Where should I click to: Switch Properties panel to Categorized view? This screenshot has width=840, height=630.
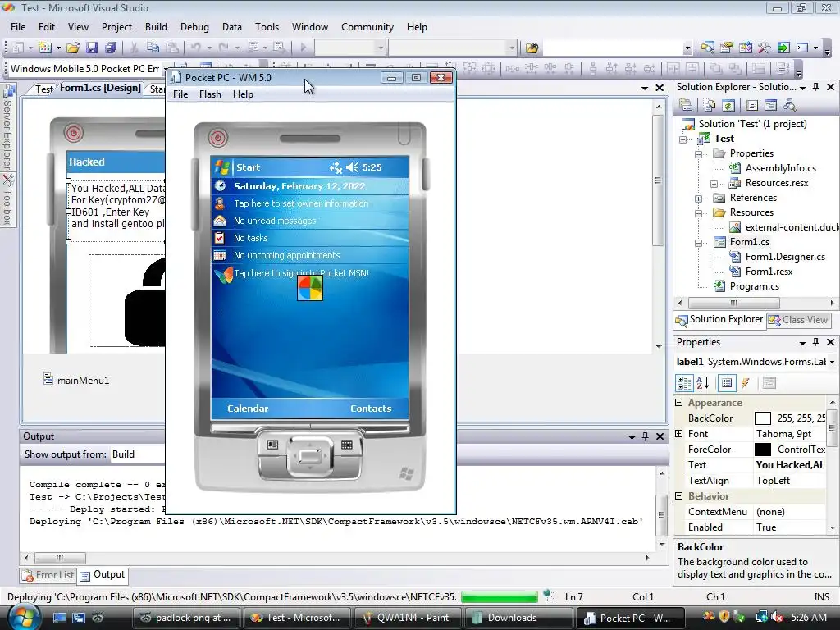point(684,383)
